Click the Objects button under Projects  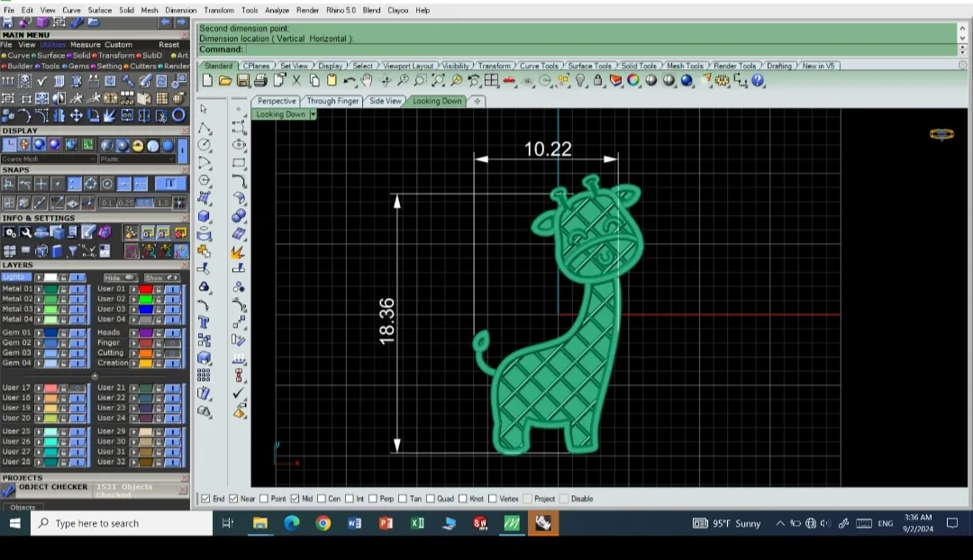point(23,507)
